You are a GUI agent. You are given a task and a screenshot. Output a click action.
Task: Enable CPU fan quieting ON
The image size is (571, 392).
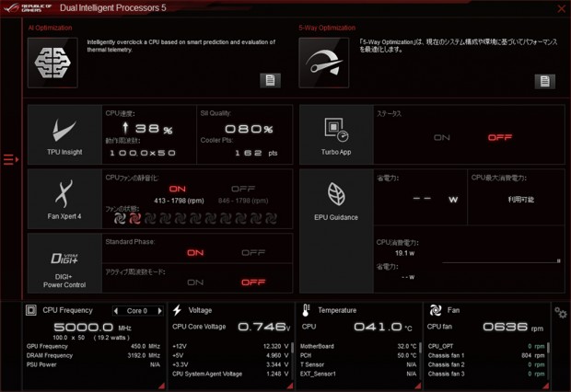pyautogui.click(x=178, y=189)
